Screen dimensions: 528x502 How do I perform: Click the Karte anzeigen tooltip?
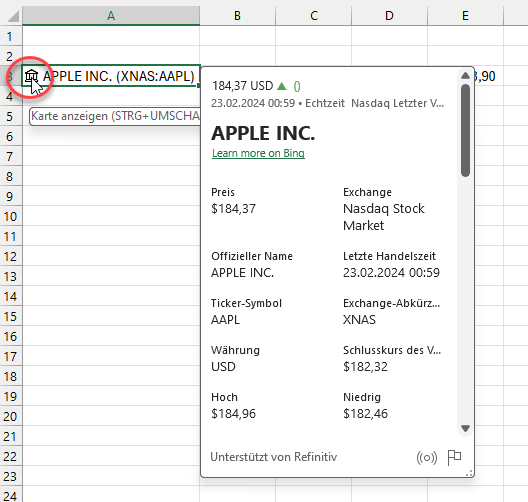(x=115, y=116)
